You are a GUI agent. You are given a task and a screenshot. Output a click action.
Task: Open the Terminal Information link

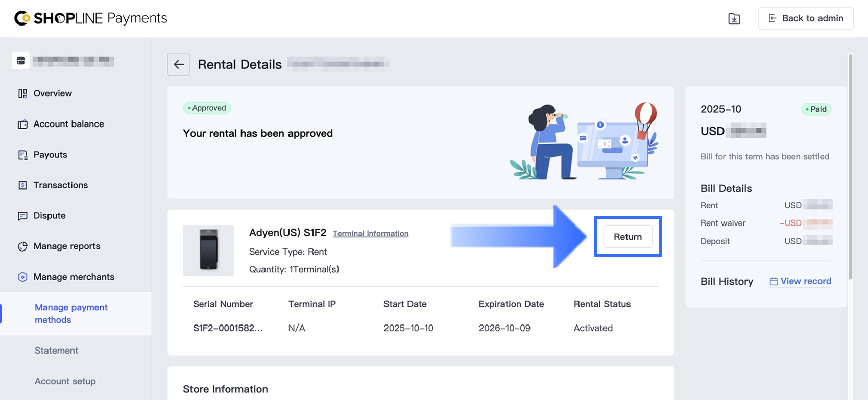click(x=371, y=233)
